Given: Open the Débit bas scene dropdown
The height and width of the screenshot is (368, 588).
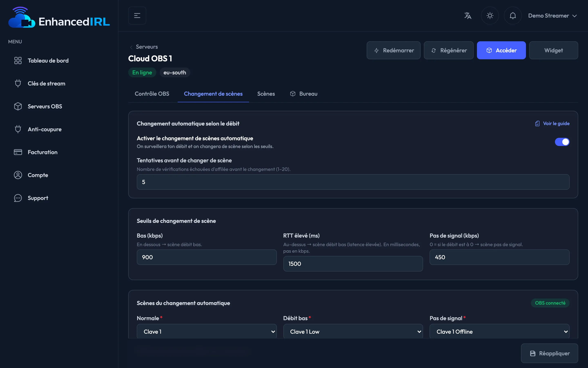Looking at the screenshot, I should point(353,331).
